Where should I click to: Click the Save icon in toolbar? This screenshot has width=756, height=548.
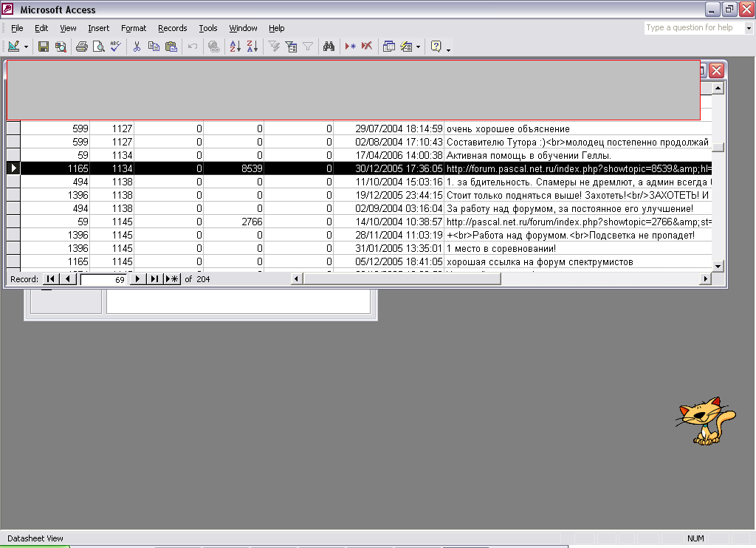click(x=44, y=47)
